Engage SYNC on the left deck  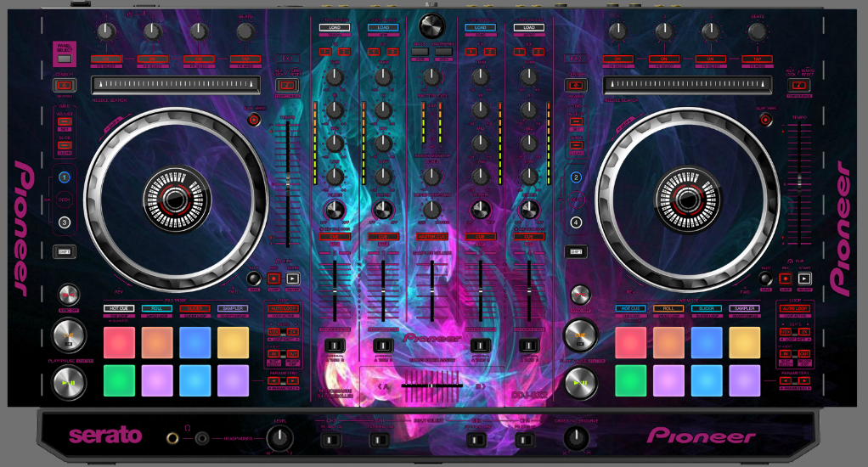tap(69, 295)
